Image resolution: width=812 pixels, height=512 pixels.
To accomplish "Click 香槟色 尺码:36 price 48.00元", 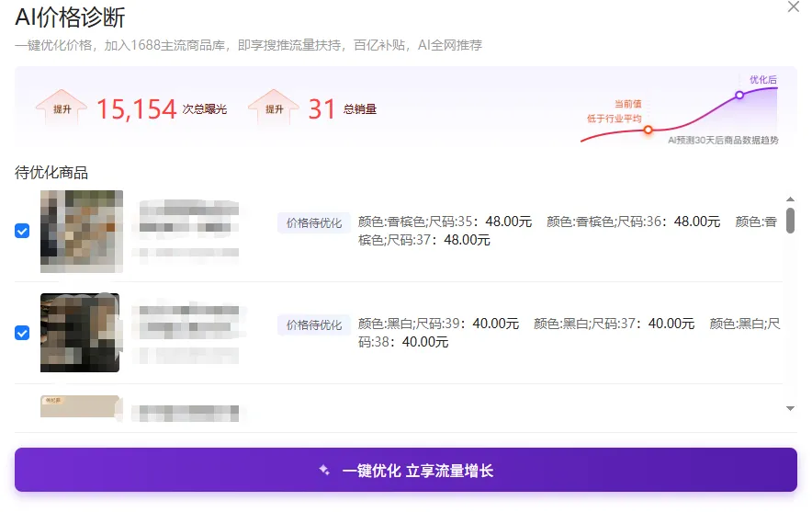I will coord(697,222).
